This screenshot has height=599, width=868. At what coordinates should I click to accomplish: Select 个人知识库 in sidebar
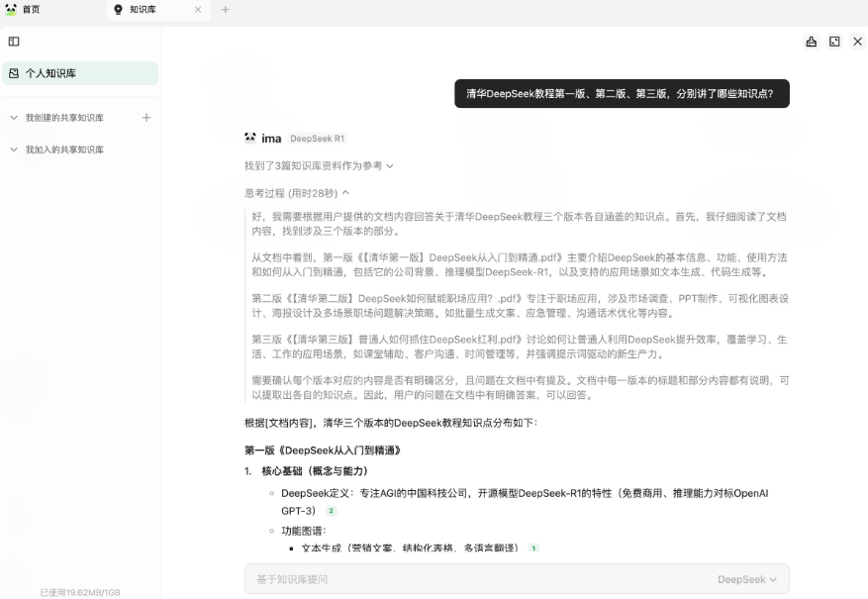click(80, 73)
